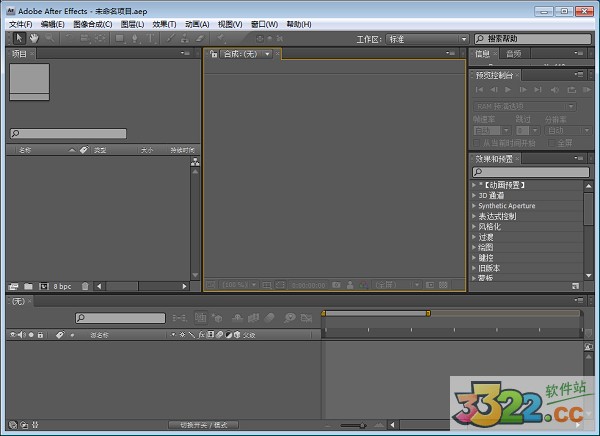Click the new composition icon in Project panel
The height and width of the screenshot is (436, 600).
(43, 286)
